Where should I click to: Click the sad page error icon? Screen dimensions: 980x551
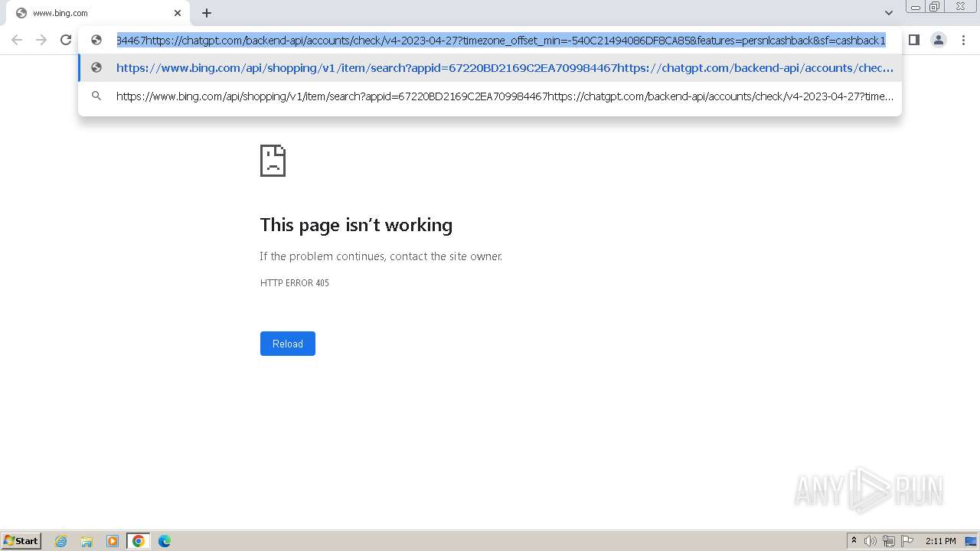point(273,161)
